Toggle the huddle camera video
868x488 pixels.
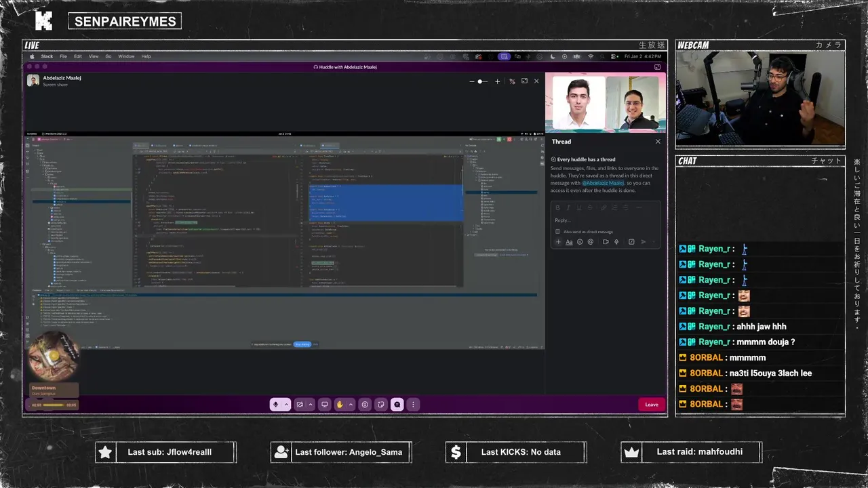point(300,405)
